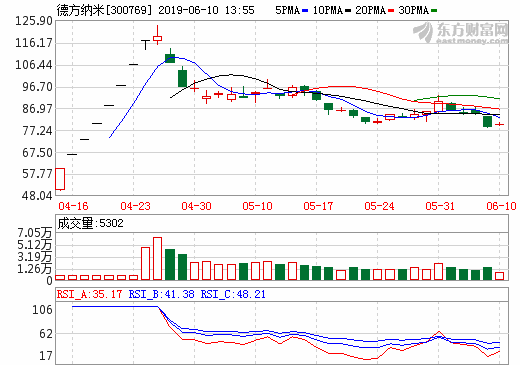Click the tallest red volume bar
The width and height of the screenshot is (520, 365).
pyautogui.click(x=157, y=259)
